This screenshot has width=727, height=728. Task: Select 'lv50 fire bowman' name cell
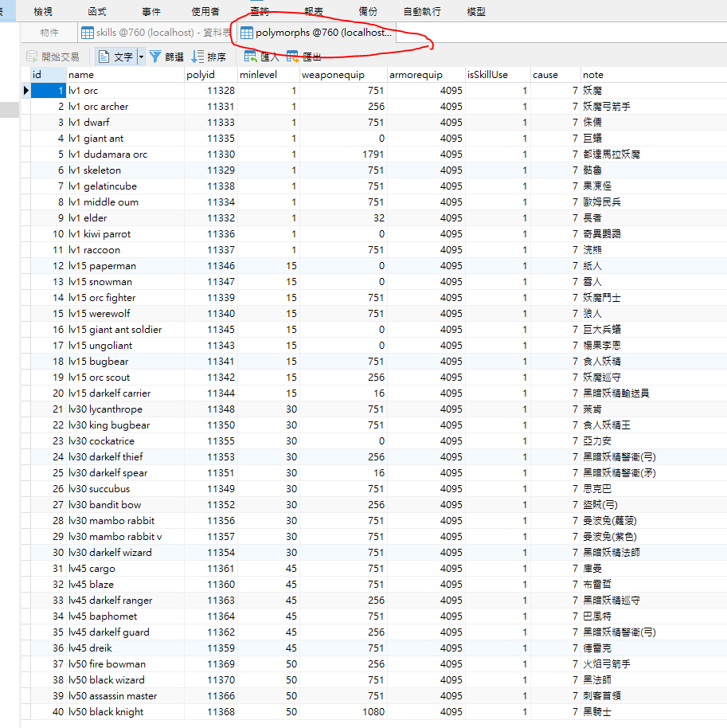pos(125,664)
